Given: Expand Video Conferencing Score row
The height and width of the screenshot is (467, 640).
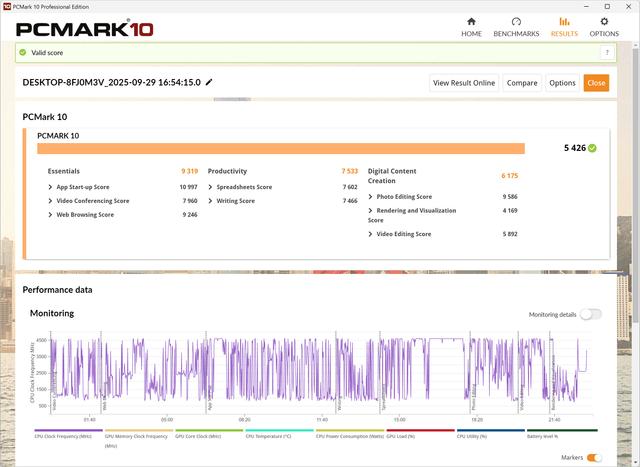Looking at the screenshot, I should click(50, 201).
